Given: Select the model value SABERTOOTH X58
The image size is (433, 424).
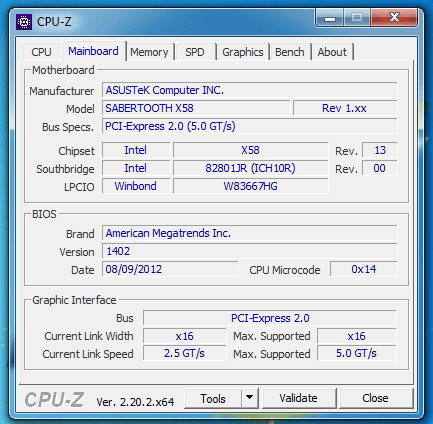Looking at the screenshot, I should click(x=196, y=108).
